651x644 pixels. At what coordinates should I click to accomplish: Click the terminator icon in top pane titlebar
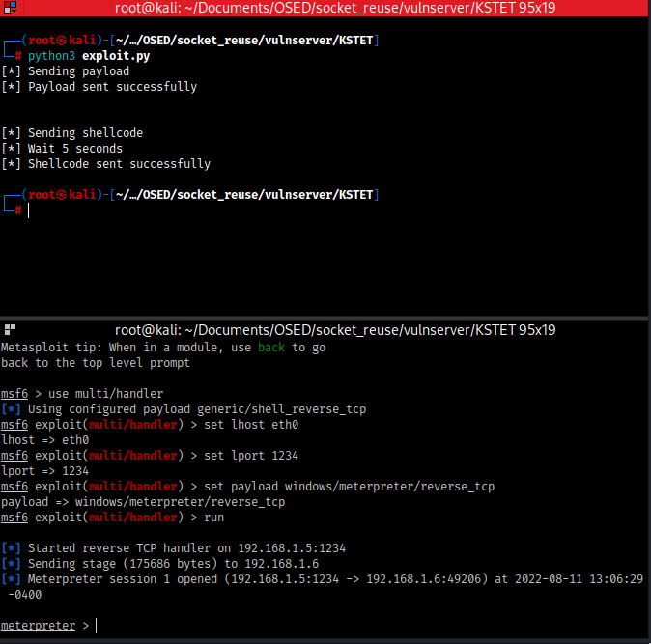click(x=10, y=7)
